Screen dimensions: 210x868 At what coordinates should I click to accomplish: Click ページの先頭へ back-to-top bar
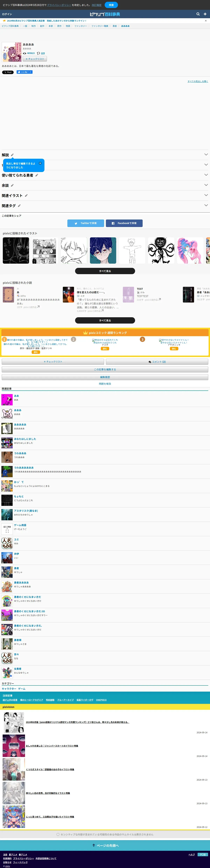click(x=105, y=845)
